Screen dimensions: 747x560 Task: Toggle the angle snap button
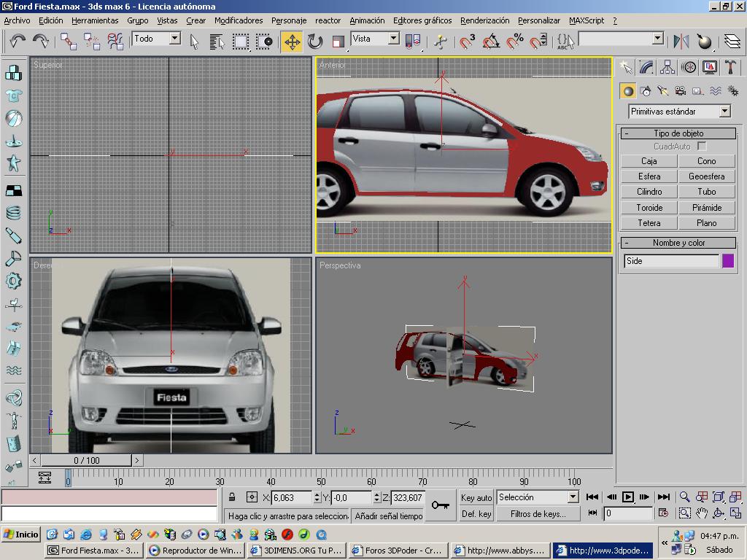coord(491,42)
